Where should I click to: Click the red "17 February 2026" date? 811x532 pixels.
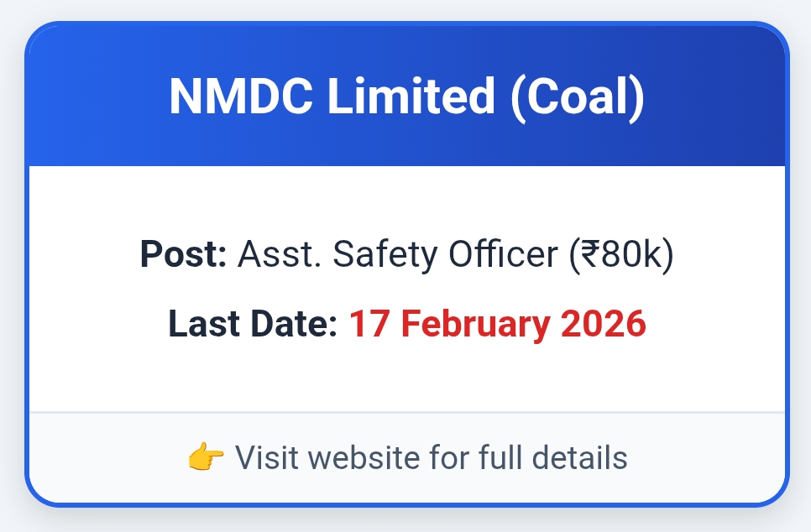pyautogui.click(x=497, y=324)
